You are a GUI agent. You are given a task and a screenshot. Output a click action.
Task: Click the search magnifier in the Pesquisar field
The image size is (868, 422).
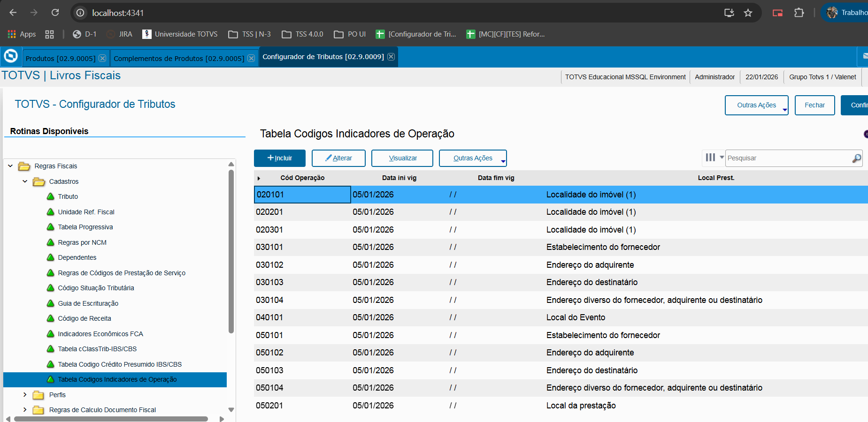(x=857, y=158)
